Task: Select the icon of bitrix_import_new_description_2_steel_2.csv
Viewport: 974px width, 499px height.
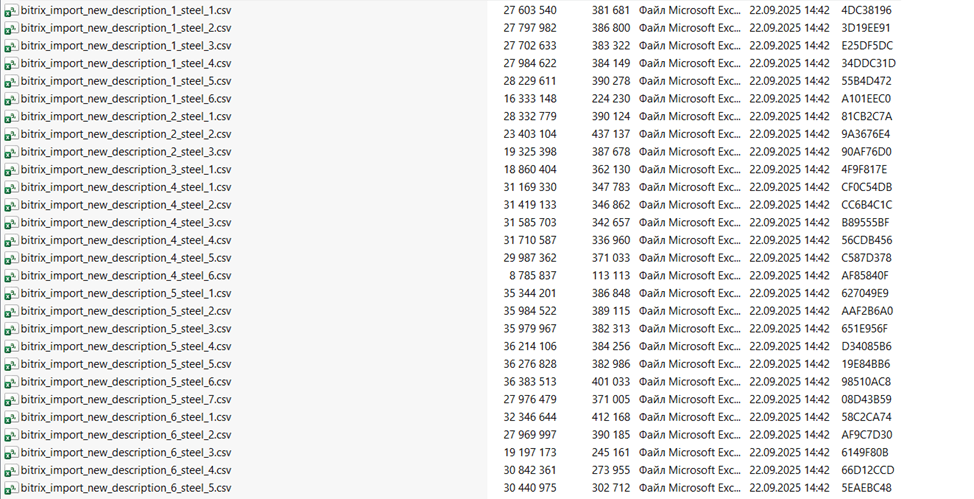Action: pyautogui.click(x=11, y=134)
